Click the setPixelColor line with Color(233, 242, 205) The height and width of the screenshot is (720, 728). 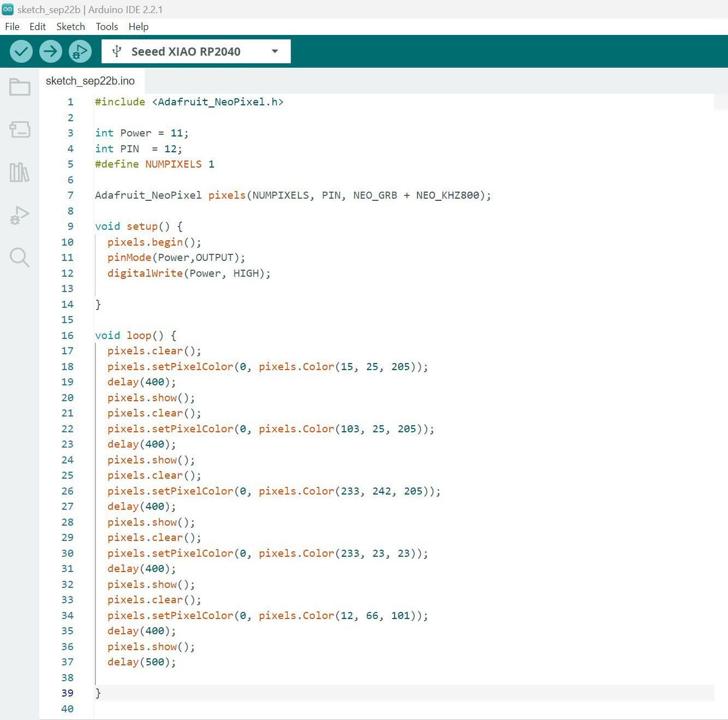point(274,491)
